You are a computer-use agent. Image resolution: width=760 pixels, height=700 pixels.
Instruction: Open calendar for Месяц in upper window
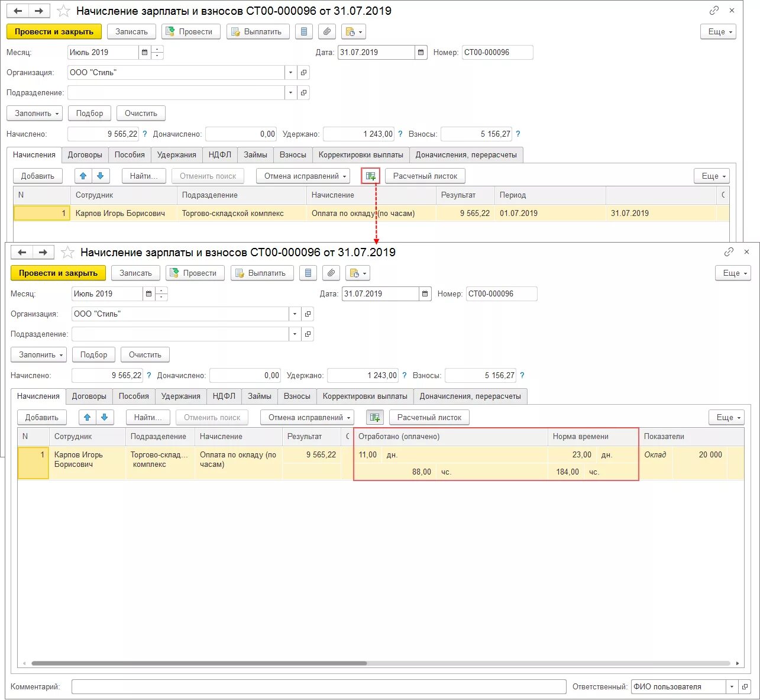tap(144, 52)
